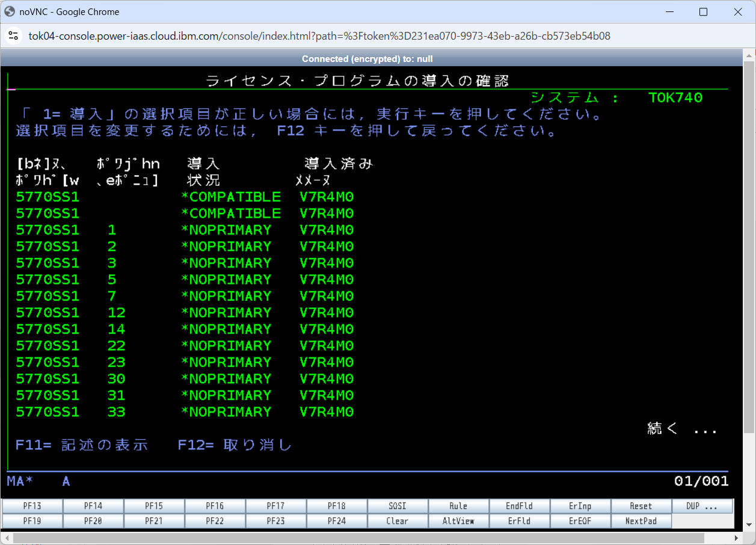Click the PF14 key button
Screen dimensions: 756x545
93,506
